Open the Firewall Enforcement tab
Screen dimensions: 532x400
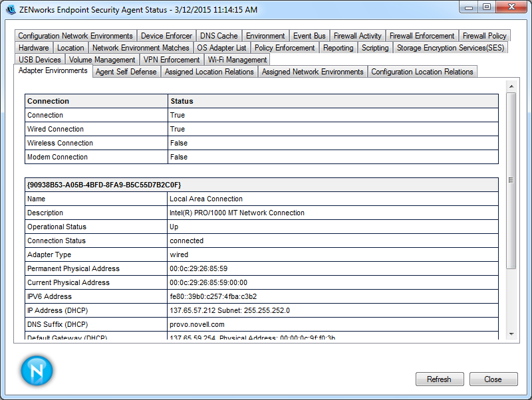click(x=422, y=36)
